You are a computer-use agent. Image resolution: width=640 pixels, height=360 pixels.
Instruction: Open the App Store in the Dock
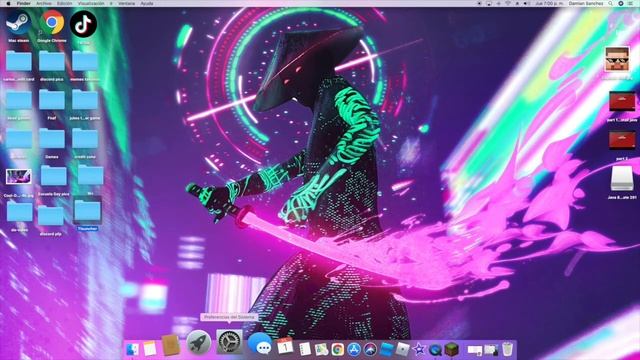(x=354, y=349)
